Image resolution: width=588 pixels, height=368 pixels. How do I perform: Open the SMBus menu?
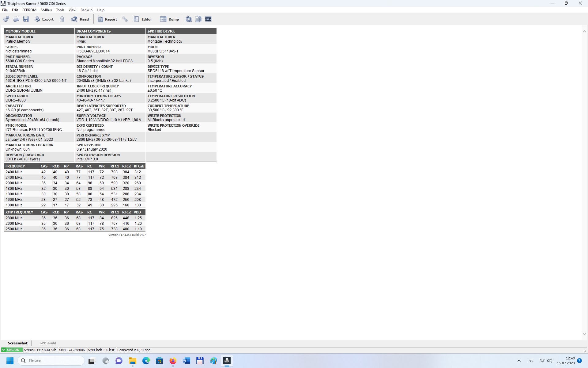tap(46, 10)
